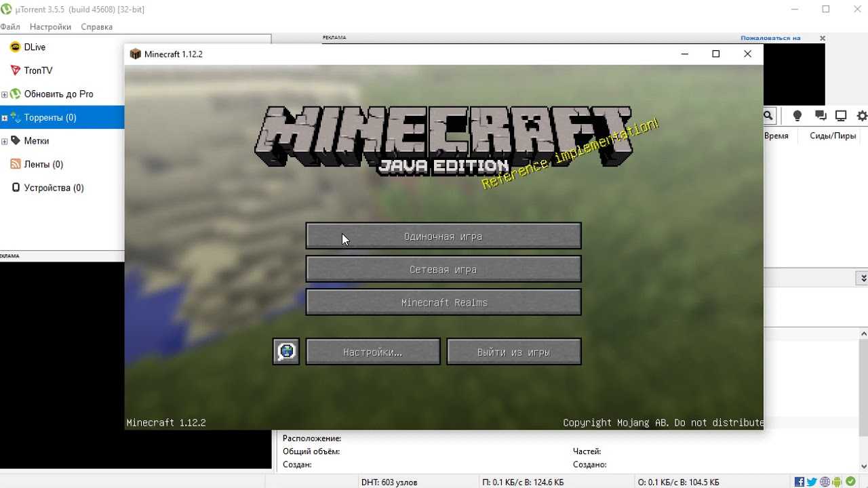The width and height of the screenshot is (868, 488).
Task: Close the ad banner with the X
Action: click(x=823, y=39)
